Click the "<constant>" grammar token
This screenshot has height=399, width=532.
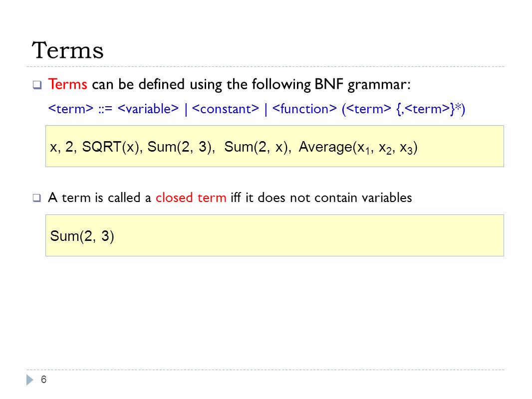tap(225, 109)
